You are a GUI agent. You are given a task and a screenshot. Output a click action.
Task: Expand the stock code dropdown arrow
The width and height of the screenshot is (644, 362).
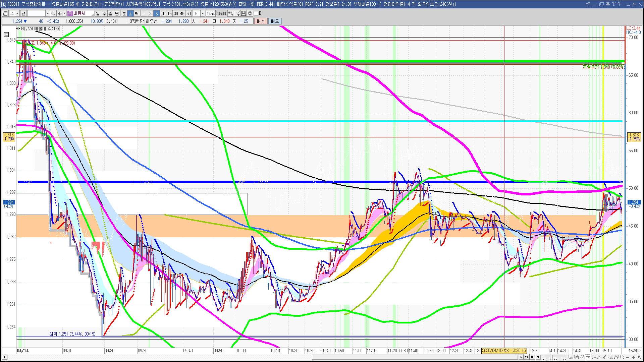click(x=48, y=13)
